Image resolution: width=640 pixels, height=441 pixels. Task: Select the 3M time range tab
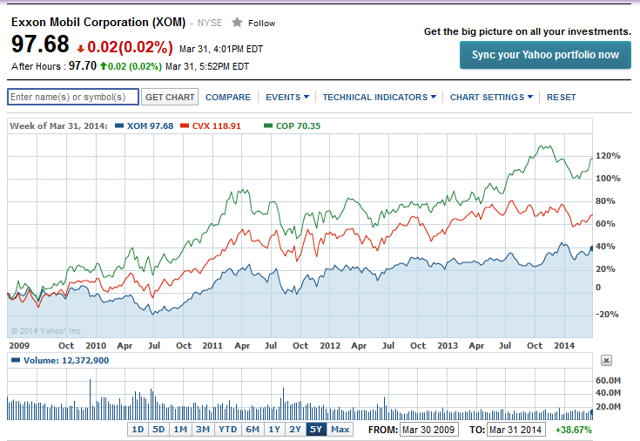pos(202,430)
